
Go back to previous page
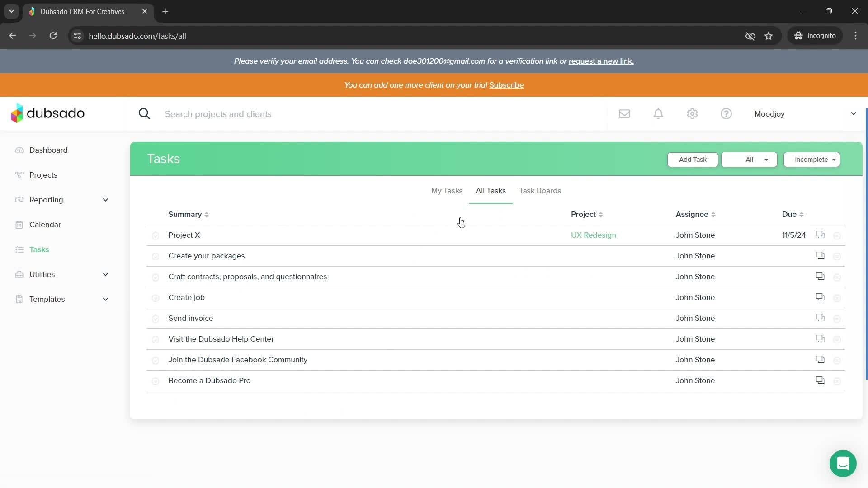(13, 36)
